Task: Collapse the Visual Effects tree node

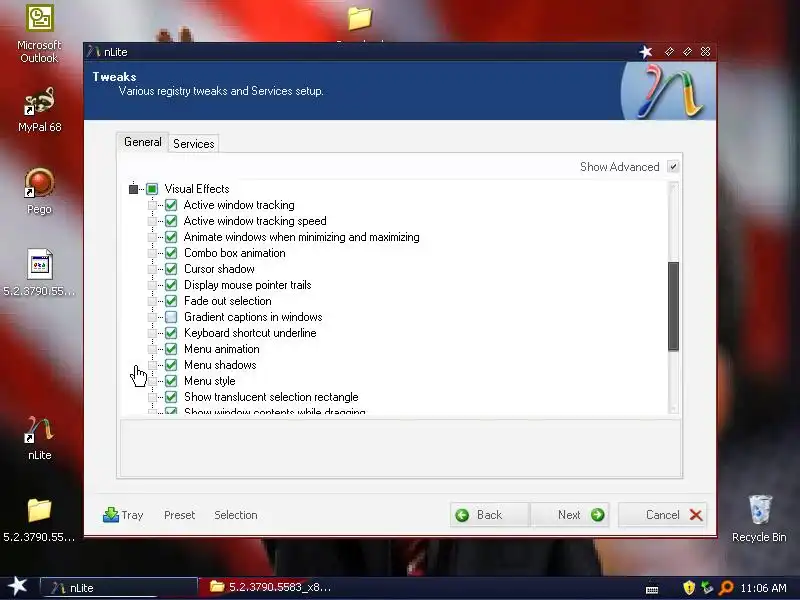Action: [x=133, y=189]
